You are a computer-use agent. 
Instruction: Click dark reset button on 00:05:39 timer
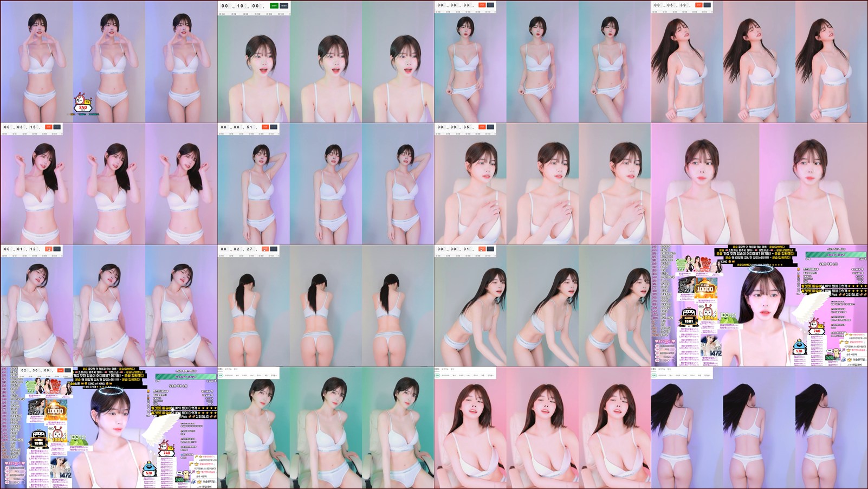pyautogui.click(x=707, y=5)
